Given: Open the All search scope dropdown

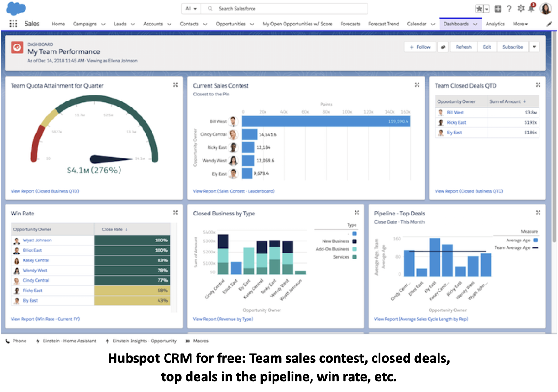Looking at the screenshot, I should [x=190, y=9].
